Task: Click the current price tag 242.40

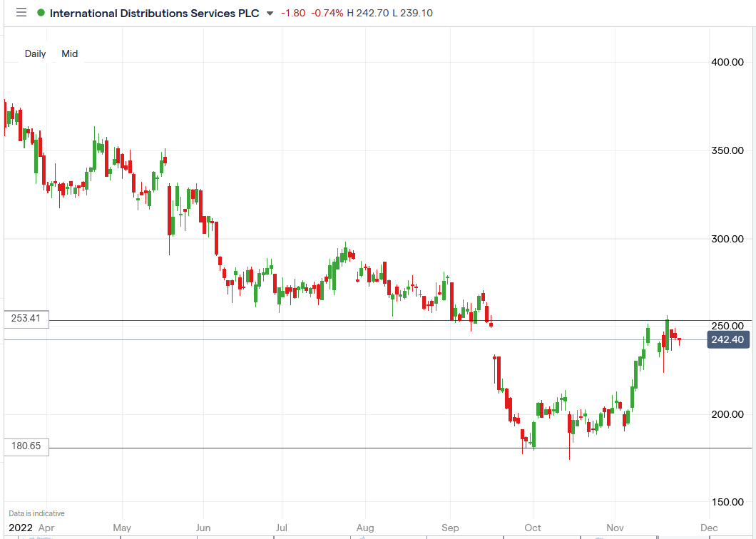Action: (728, 339)
